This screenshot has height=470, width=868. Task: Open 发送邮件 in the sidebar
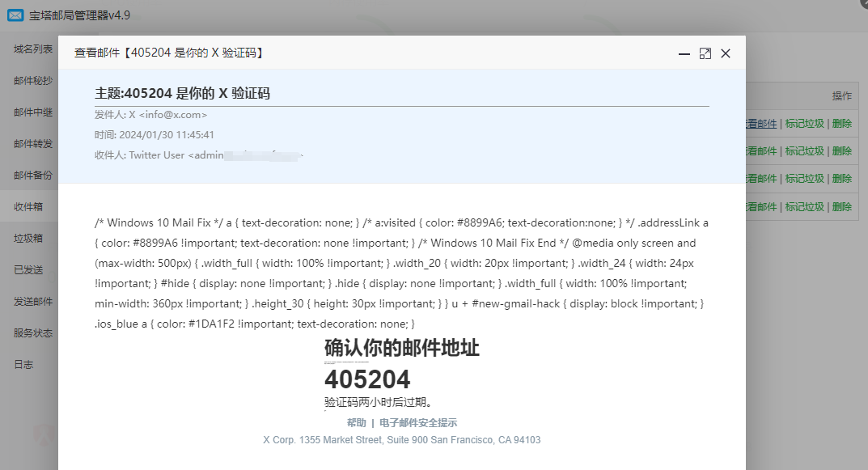pos(33,302)
